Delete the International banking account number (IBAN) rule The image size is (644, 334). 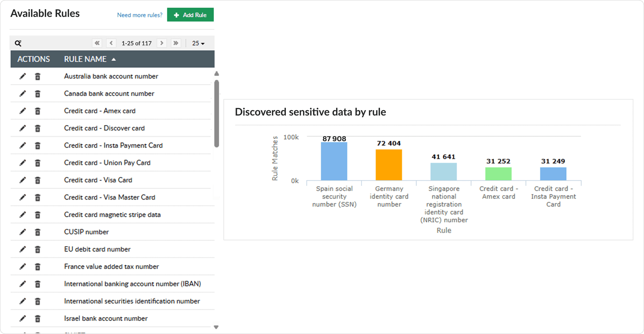38,284
